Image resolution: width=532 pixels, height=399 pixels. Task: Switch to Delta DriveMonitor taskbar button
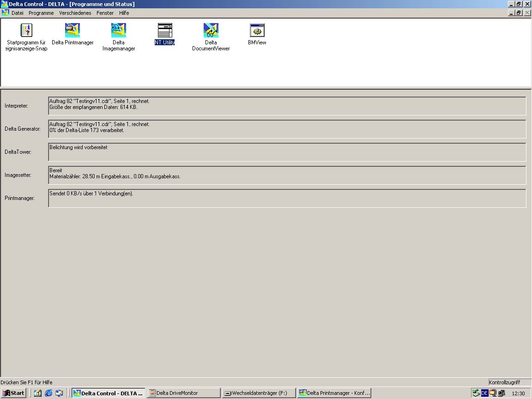183,393
